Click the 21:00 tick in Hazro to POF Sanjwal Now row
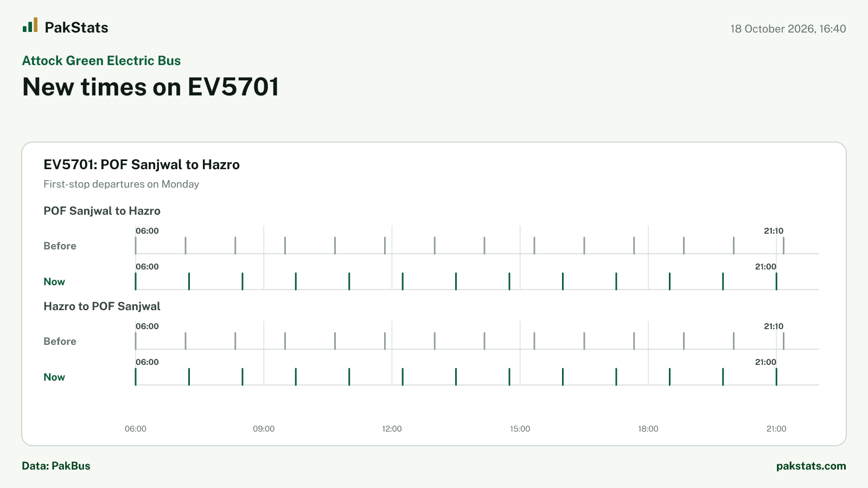 point(776,377)
